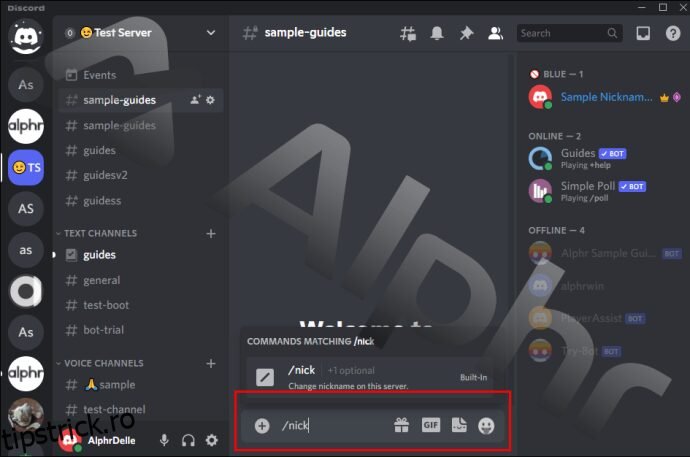Open the sticker picker
This screenshot has width=690, height=457.
point(459,425)
